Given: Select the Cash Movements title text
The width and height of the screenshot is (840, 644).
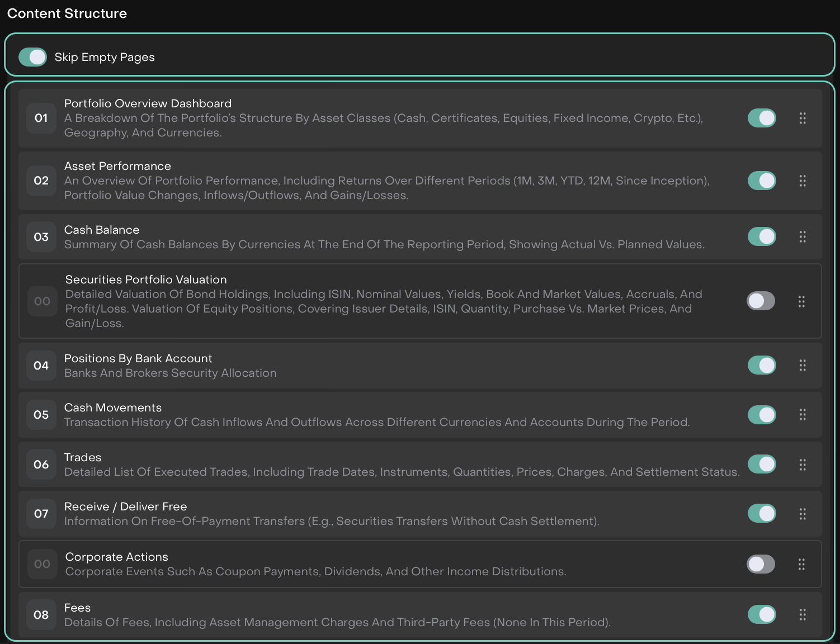Looking at the screenshot, I should click(113, 408).
